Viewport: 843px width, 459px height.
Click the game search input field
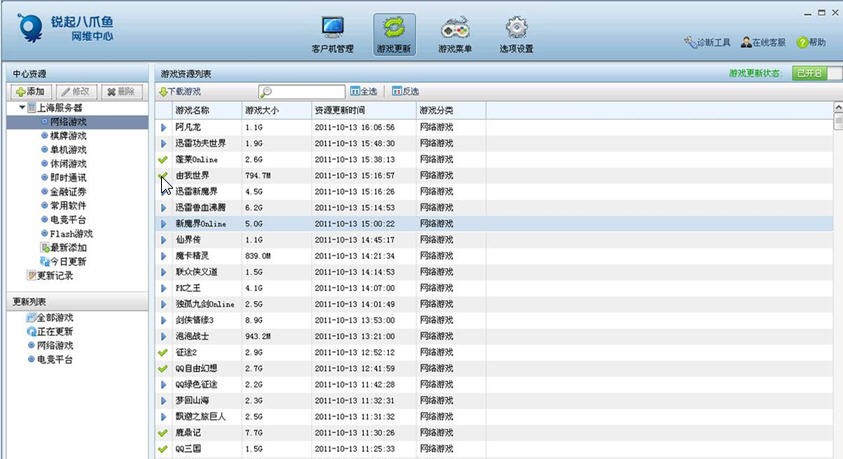(x=302, y=92)
